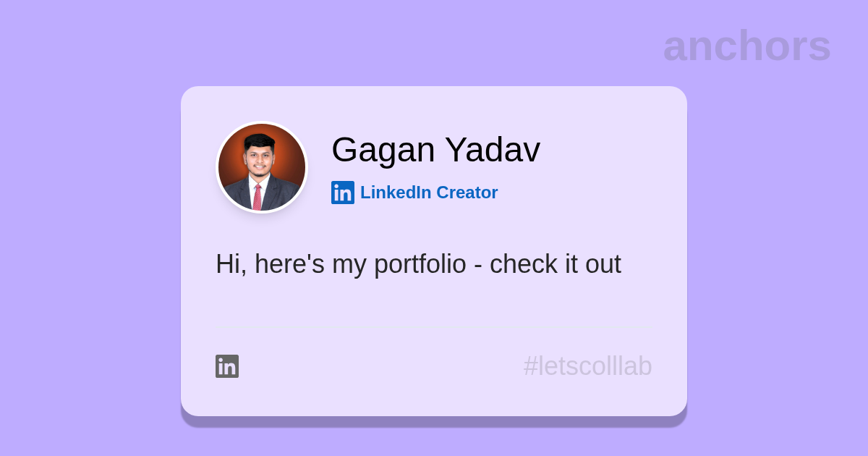Click the dark shadow under the card
Image resolution: width=868 pixels, height=456 pixels.
tap(434, 421)
